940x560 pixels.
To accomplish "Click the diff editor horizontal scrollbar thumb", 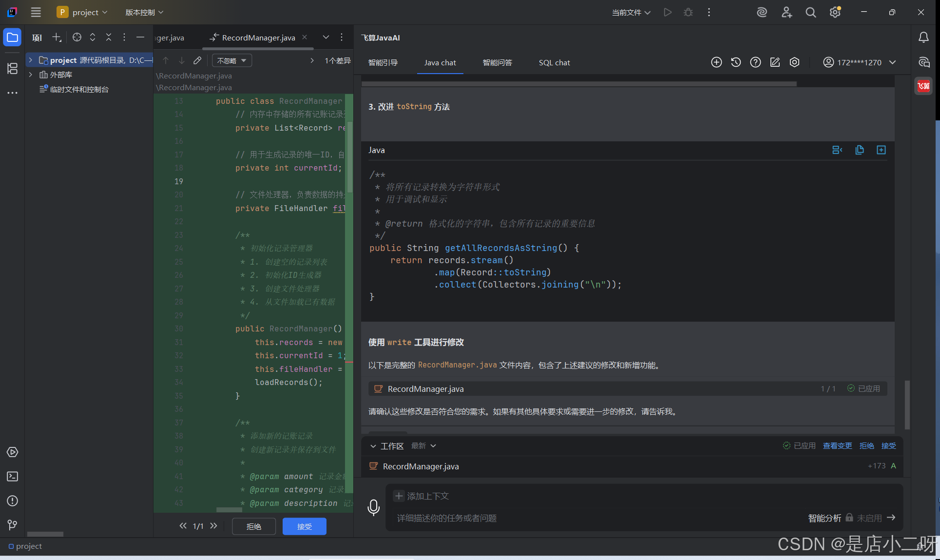I will point(229,510).
